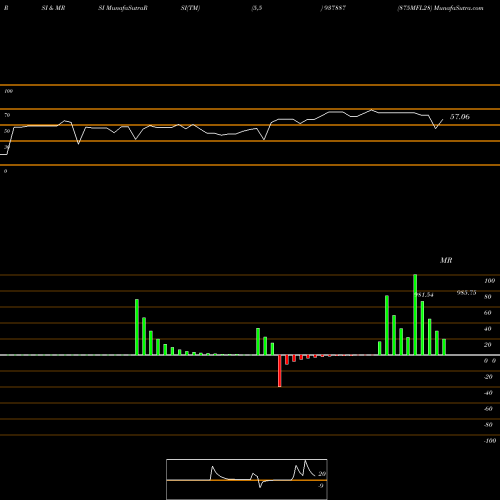The width and height of the screenshot is (500, 500).
Task: Click the '70' level on RSI axis
Action: [7, 115]
